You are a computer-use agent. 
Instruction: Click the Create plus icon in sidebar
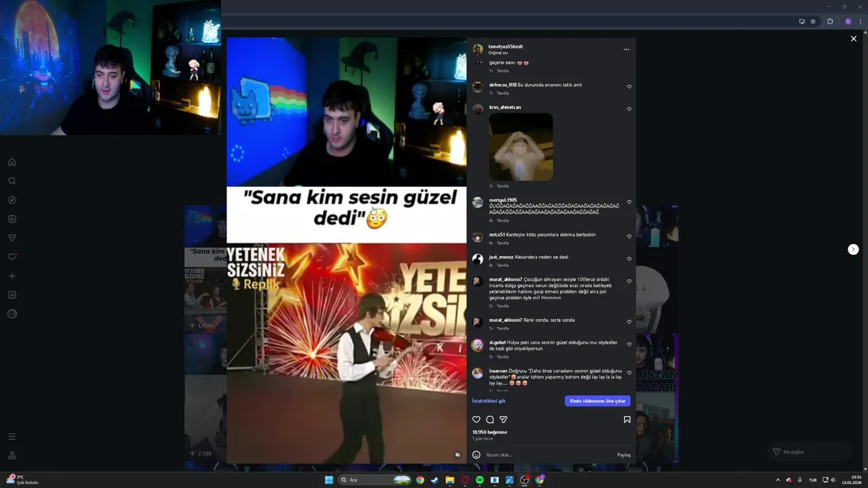click(12, 276)
